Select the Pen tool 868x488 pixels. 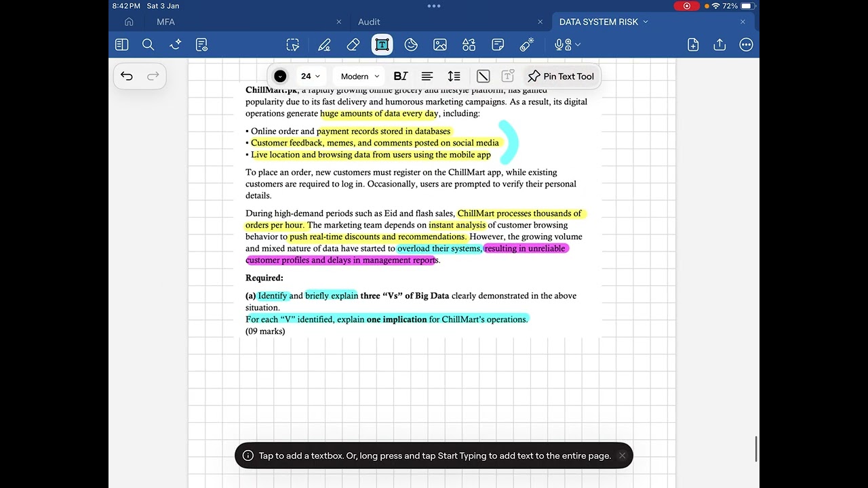click(x=324, y=45)
